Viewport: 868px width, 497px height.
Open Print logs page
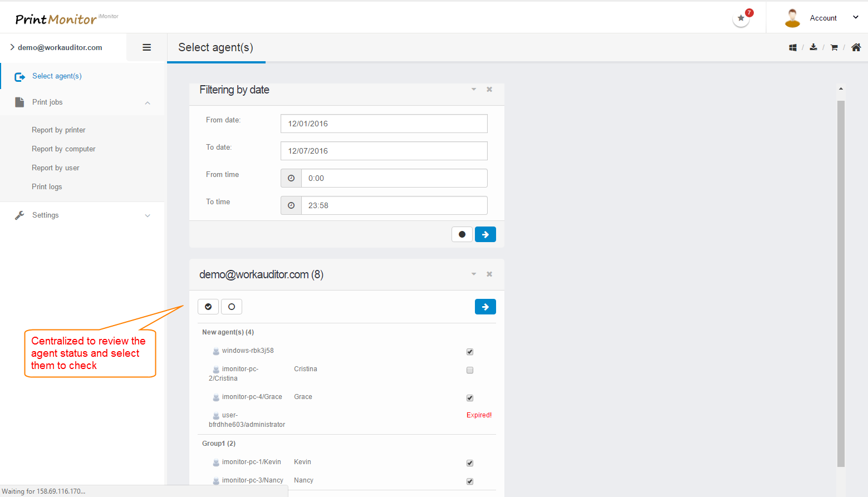(47, 187)
